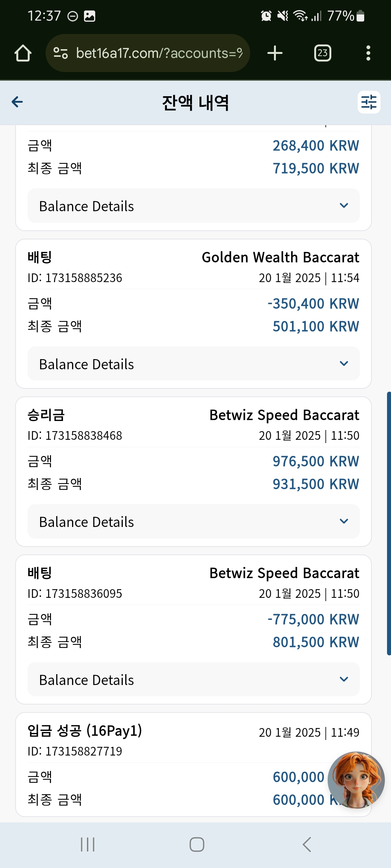Tap the Android home navigation button
391x868 pixels.
(x=197, y=844)
